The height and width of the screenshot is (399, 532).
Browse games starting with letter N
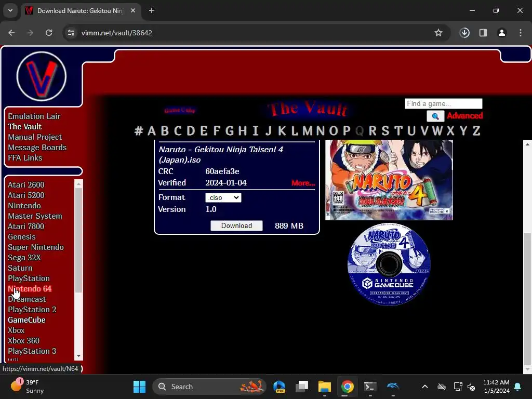point(320,130)
